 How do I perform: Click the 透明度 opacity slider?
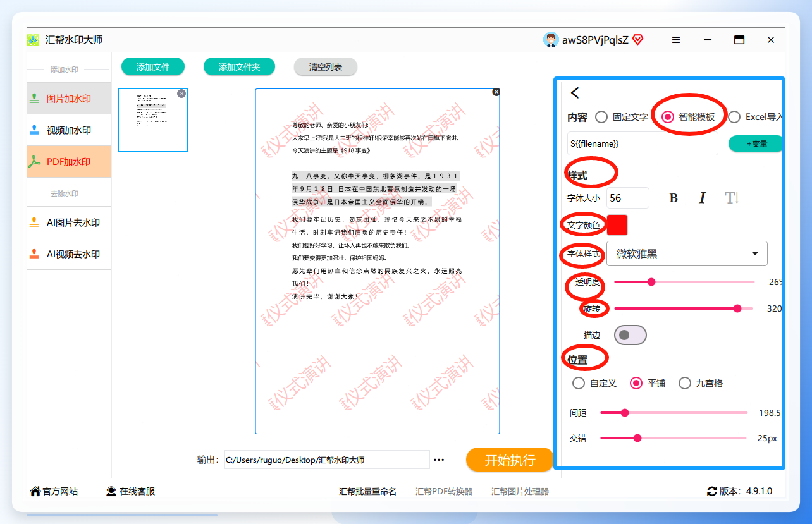click(x=684, y=282)
